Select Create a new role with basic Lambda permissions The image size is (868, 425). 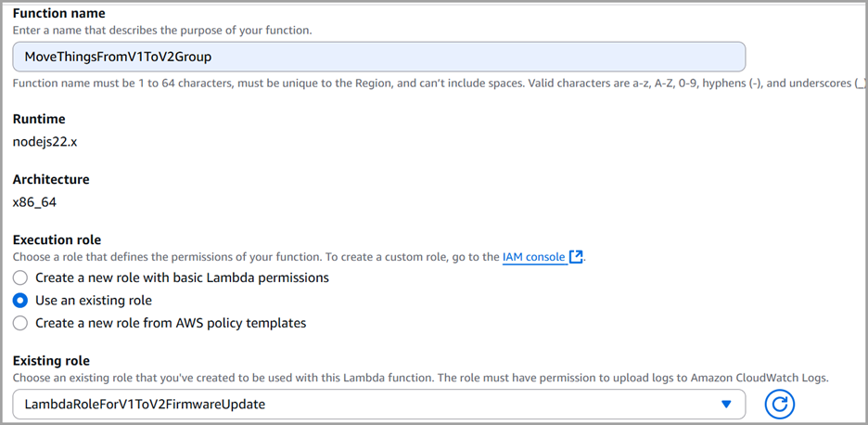20,277
